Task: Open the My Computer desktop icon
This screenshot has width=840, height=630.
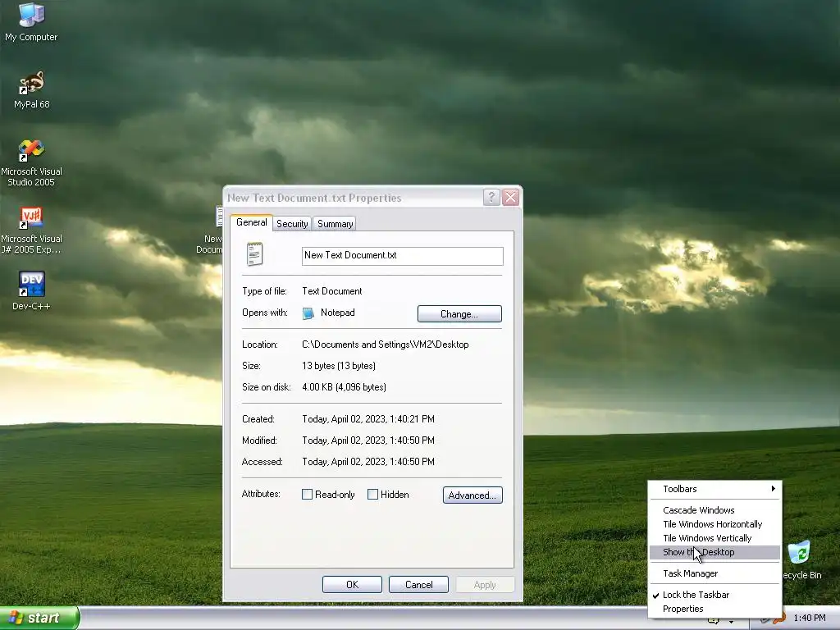Action: tap(31, 21)
